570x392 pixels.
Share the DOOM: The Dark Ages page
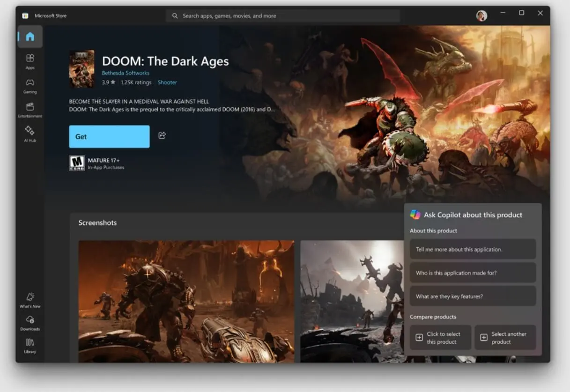click(162, 135)
